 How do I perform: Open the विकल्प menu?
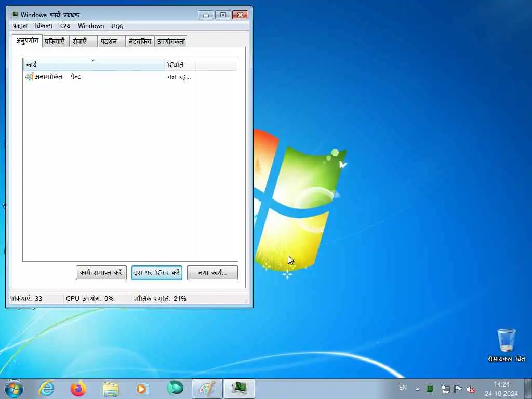pos(44,26)
